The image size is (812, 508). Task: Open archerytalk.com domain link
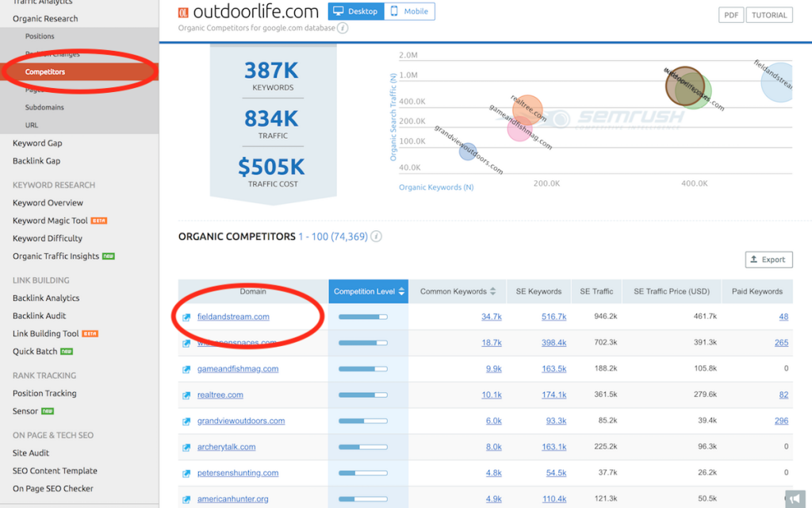pos(226,447)
